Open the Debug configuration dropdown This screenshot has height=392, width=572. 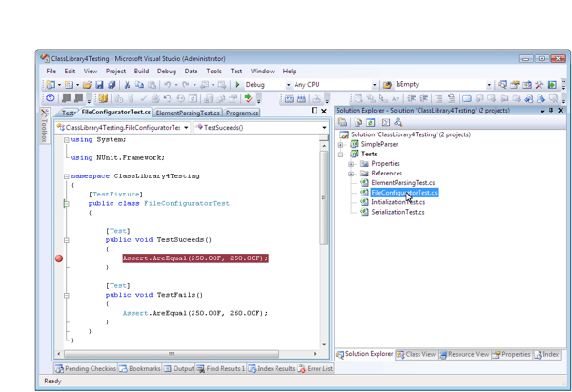click(x=288, y=85)
